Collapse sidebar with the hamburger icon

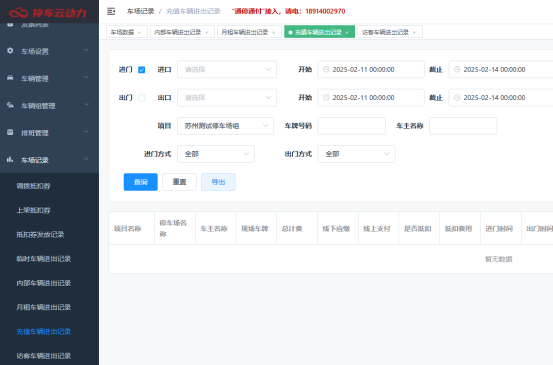coord(111,11)
